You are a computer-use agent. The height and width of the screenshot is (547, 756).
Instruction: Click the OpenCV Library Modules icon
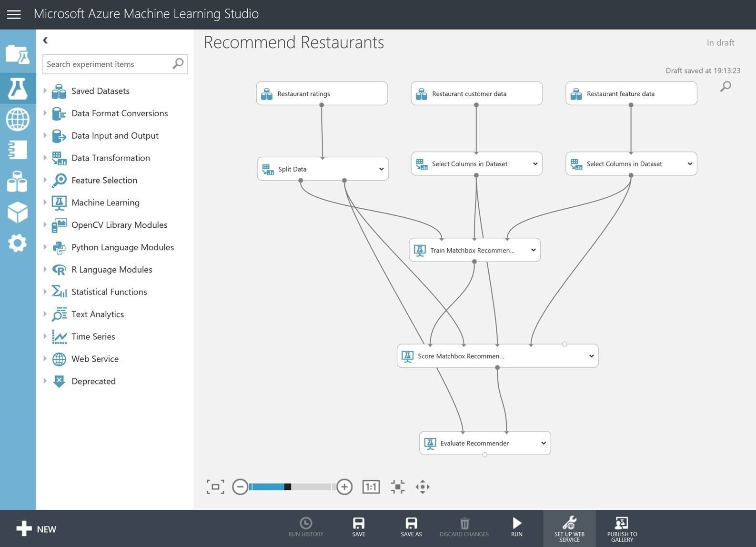pos(59,225)
